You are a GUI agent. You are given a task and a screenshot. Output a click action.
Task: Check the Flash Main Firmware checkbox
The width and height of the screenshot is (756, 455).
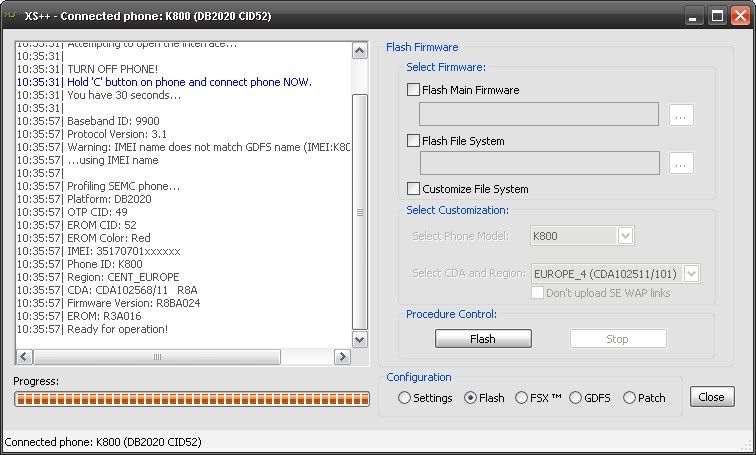tap(413, 90)
